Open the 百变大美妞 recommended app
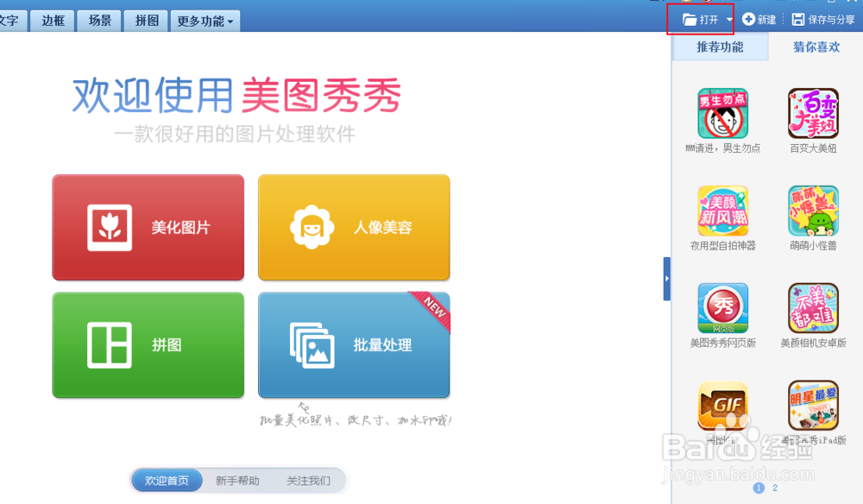The image size is (863, 504). pos(812,112)
